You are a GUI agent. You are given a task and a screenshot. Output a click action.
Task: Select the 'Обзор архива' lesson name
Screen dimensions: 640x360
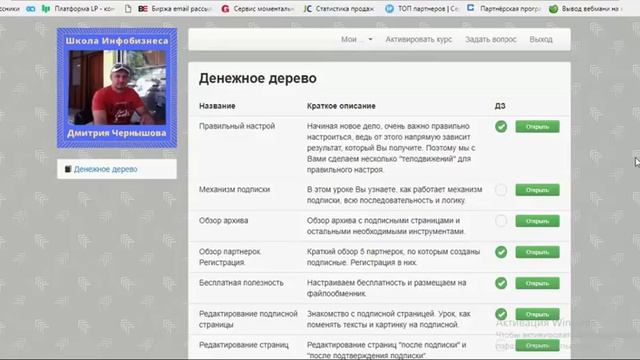pos(223,220)
